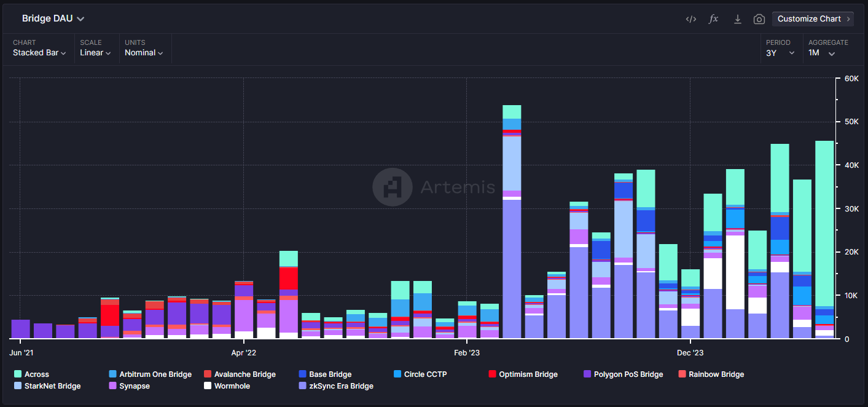Click the Wormhole legend swatch

coord(208,386)
